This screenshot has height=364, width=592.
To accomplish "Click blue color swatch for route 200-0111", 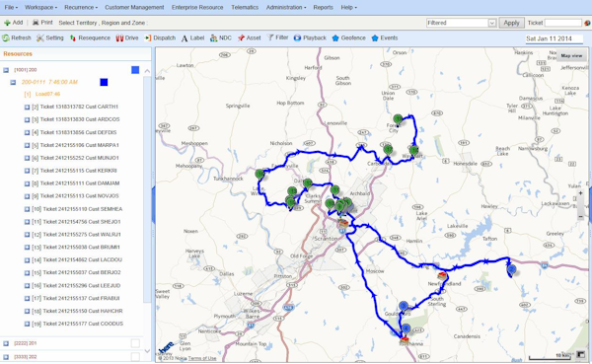I will [x=104, y=82].
